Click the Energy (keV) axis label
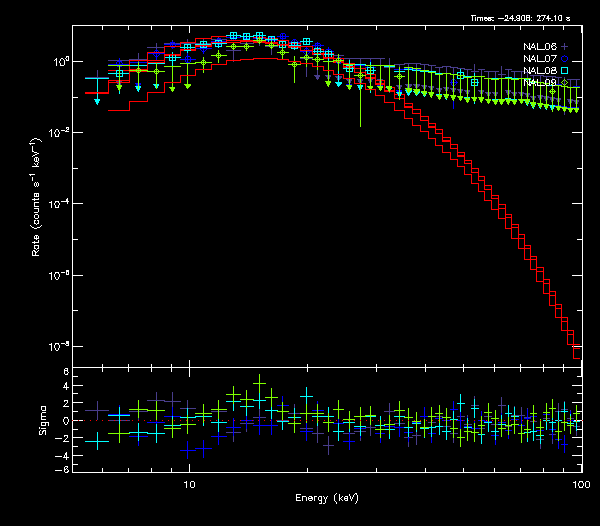Viewport: 600px width, 526px height. [x=328, y=497]
